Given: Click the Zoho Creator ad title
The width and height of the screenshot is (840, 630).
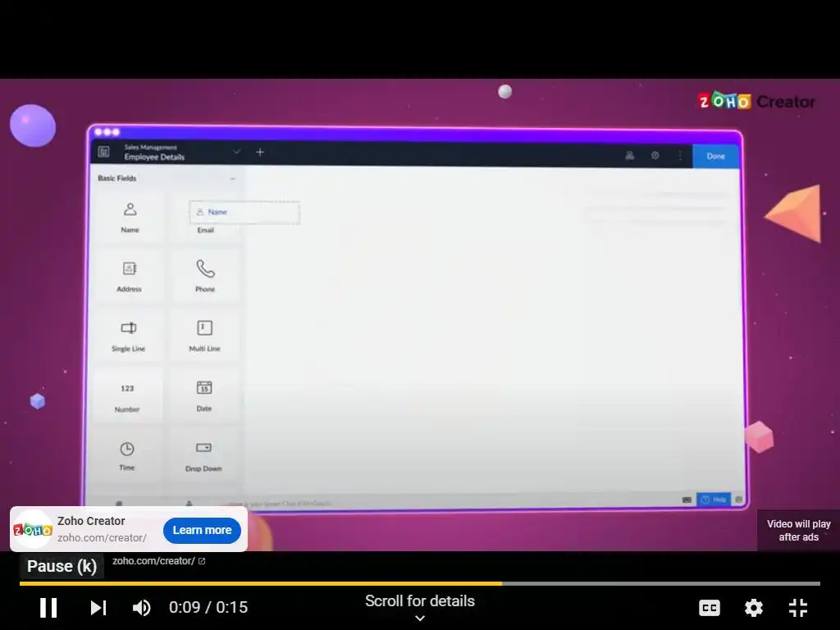Looking at the screenshot, I should tap(91, 521).
